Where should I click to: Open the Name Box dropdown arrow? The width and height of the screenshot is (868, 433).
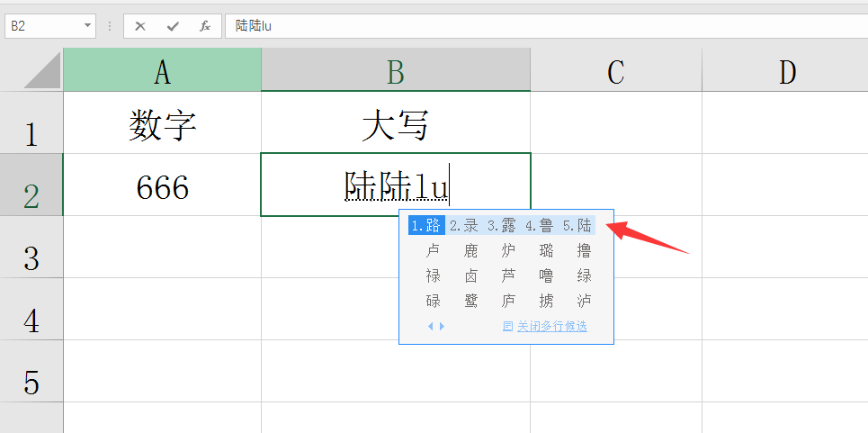click(x=88, y=26)
